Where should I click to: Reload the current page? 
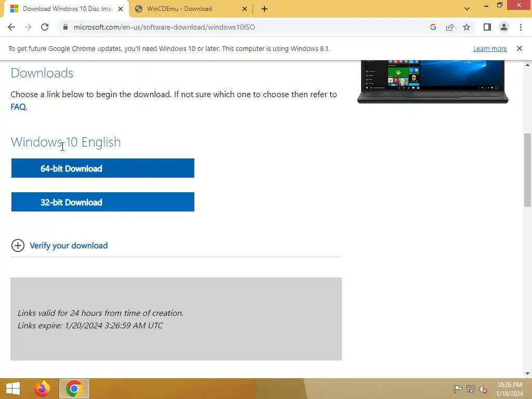click(45, 27)
